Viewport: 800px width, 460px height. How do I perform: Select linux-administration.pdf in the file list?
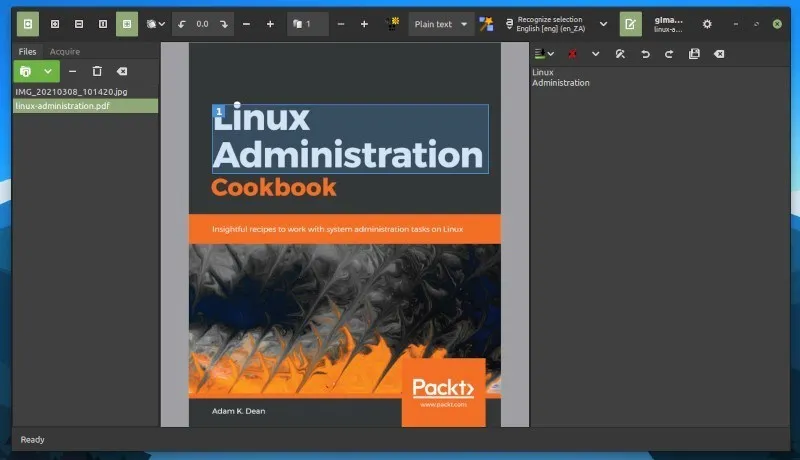pyautogui.click(x=63, y=106)
